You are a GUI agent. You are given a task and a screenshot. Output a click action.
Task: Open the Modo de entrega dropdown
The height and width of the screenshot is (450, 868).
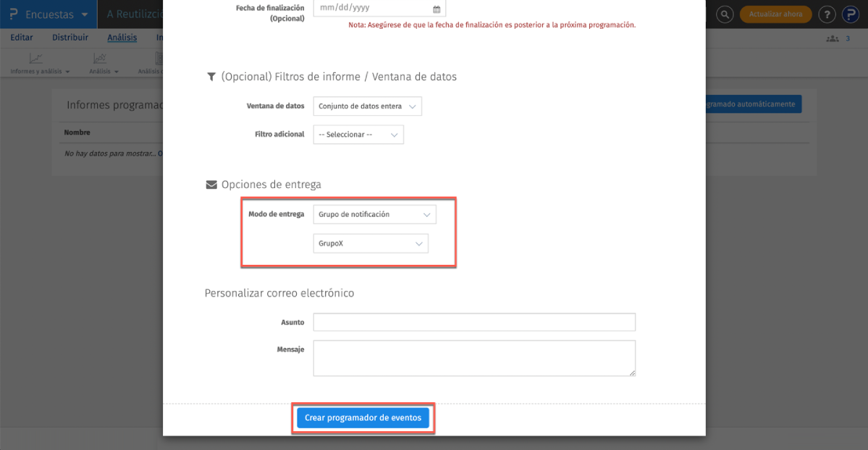(x=374, y=214)
